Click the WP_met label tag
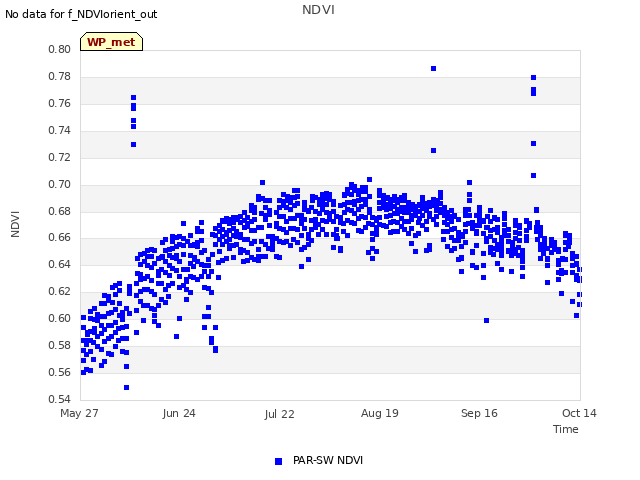This screenshot has width=640, height=480. (x=111, y=42)
